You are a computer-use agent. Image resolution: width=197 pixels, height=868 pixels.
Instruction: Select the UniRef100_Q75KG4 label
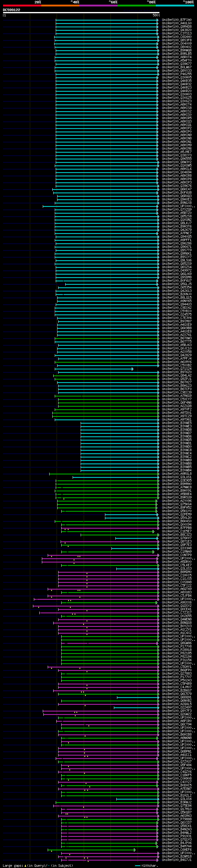click(176, 504)
